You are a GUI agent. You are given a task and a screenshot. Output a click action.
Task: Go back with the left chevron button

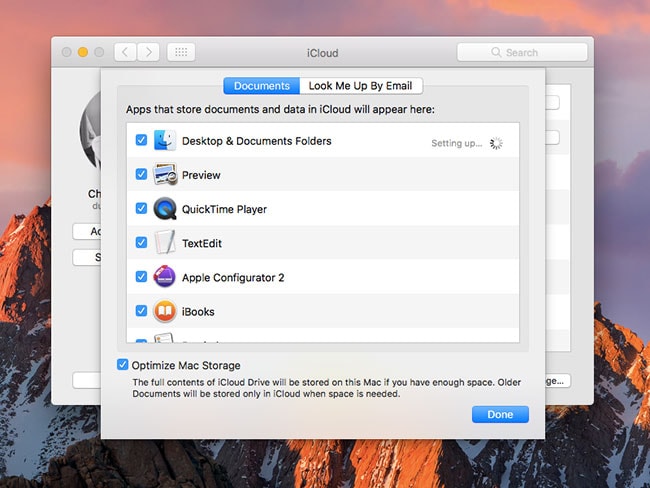[125, 52]
